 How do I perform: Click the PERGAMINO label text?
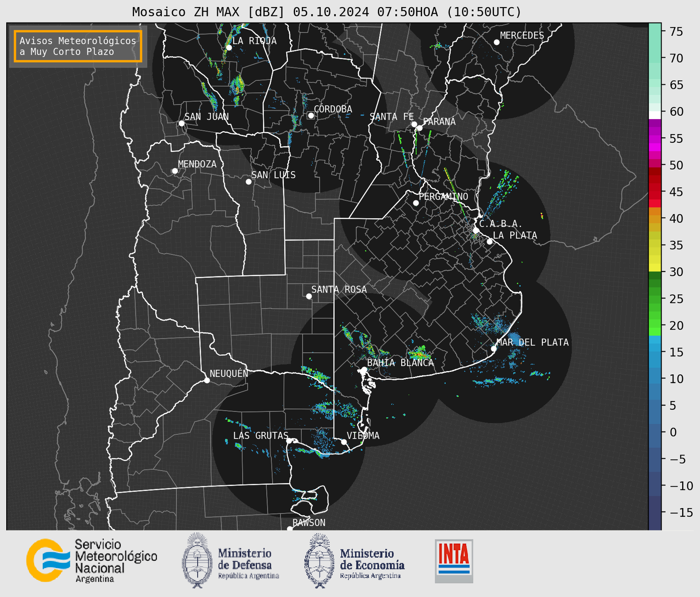(x=444, y=196)
